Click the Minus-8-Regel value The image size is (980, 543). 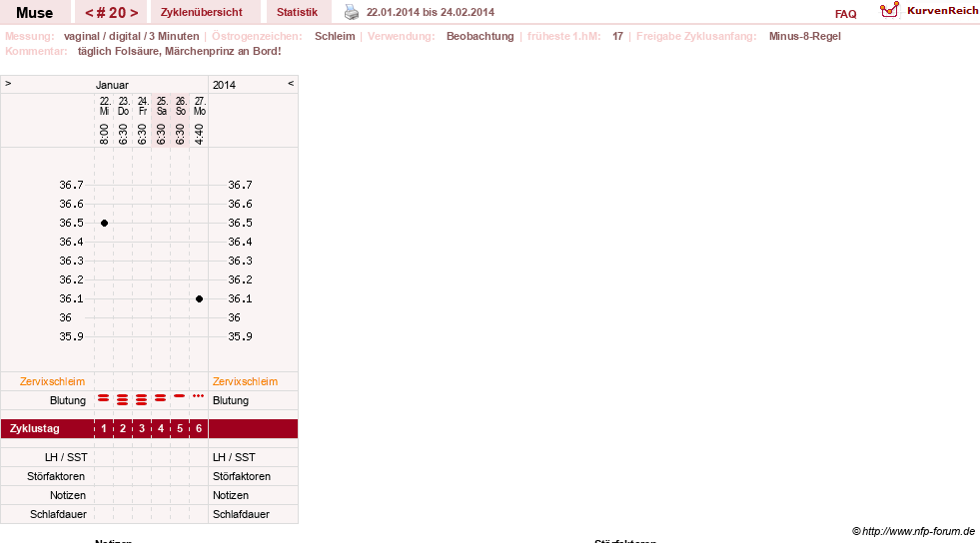click(804, 36)
